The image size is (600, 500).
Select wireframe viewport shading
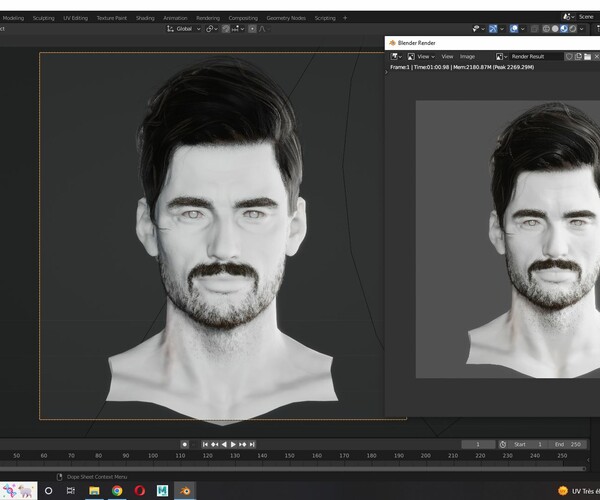click(546, 29)
